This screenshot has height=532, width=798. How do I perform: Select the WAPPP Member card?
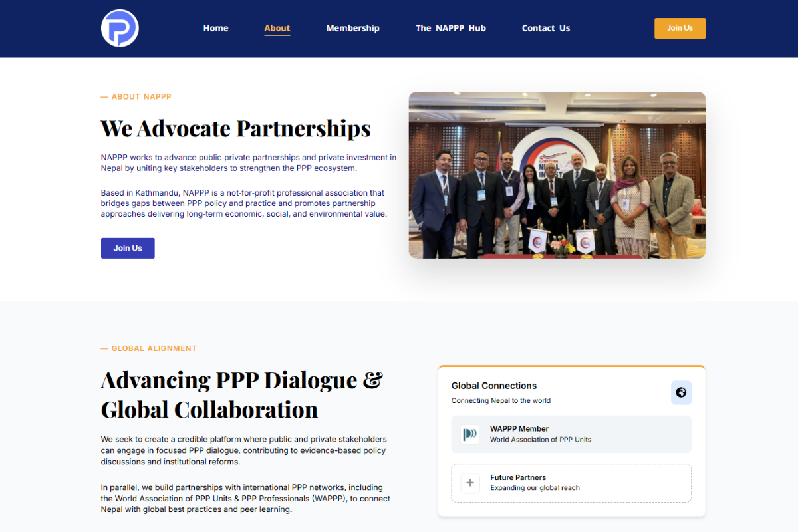tap(571, 434)
